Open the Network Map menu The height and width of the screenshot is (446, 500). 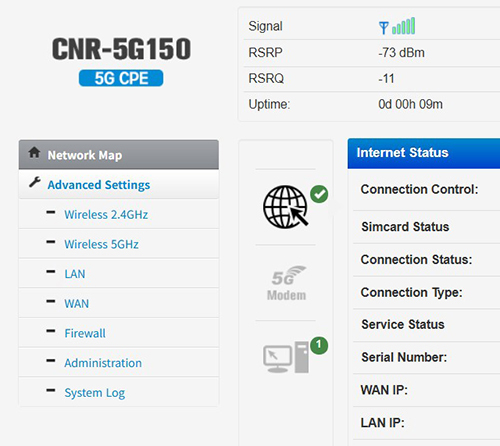[x=119, y=155]
